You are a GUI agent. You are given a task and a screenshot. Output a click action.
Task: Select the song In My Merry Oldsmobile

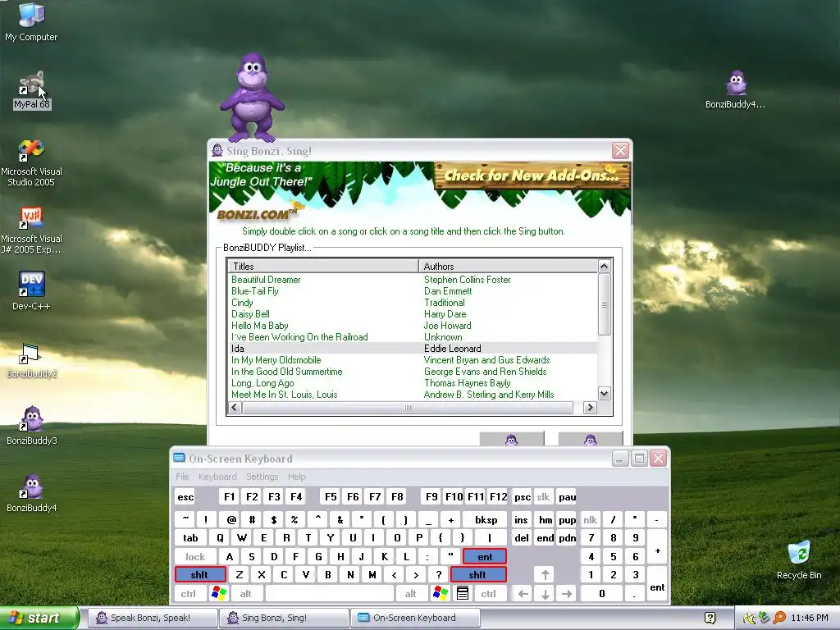click(276, 360)
